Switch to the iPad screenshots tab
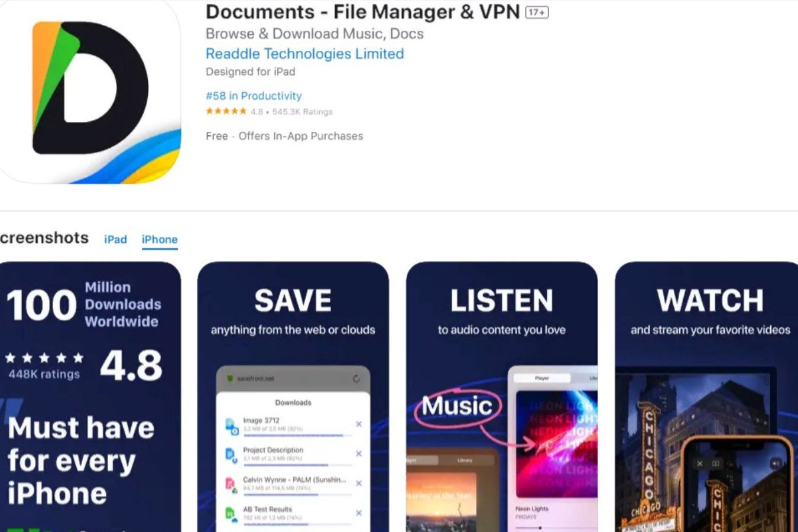 (x=115, y=239)
